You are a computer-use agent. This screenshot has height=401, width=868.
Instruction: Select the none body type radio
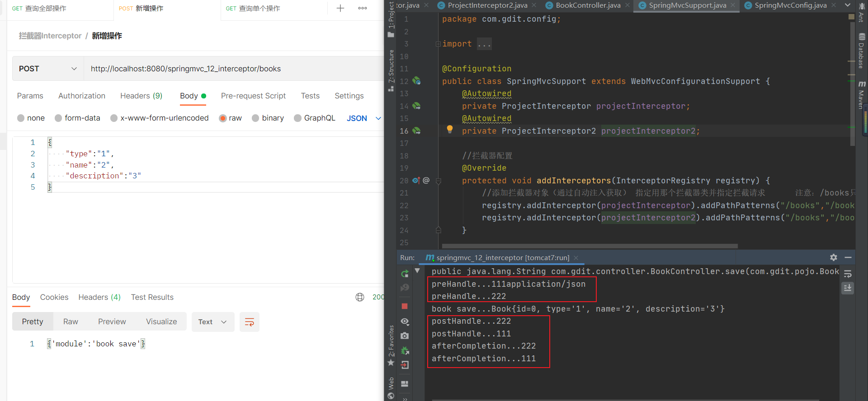21,118
